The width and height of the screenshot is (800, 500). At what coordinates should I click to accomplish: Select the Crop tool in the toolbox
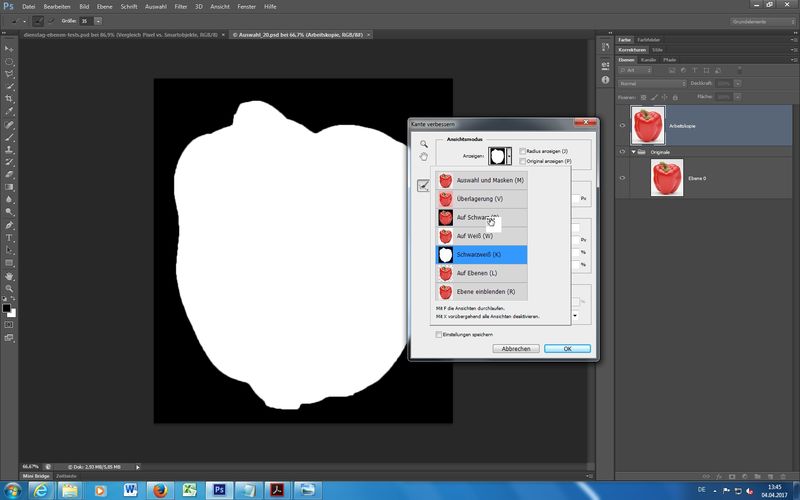point(10,100)
